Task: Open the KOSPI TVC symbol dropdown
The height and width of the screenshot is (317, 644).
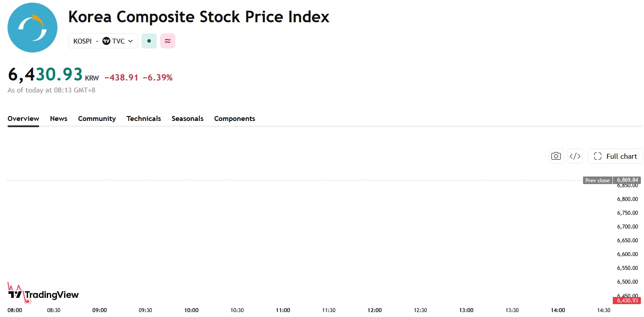Action: click(x=103, y=41)
